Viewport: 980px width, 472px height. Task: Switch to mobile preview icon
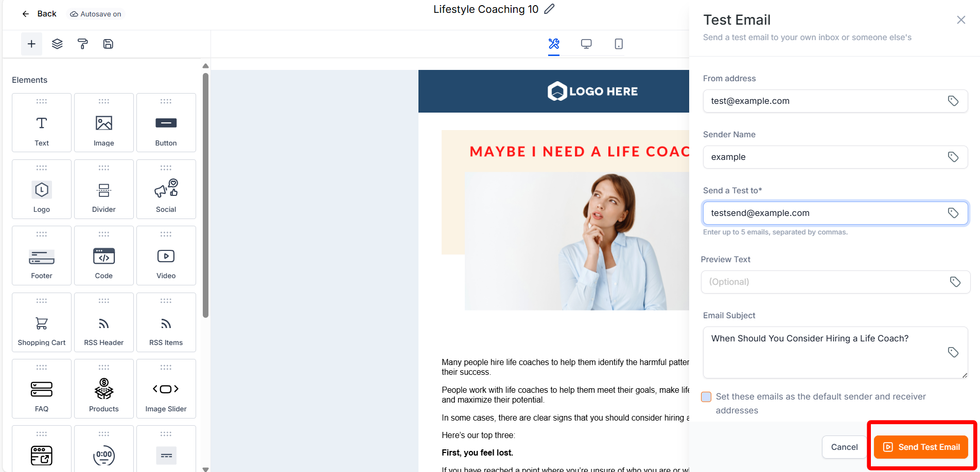[619, 44]
